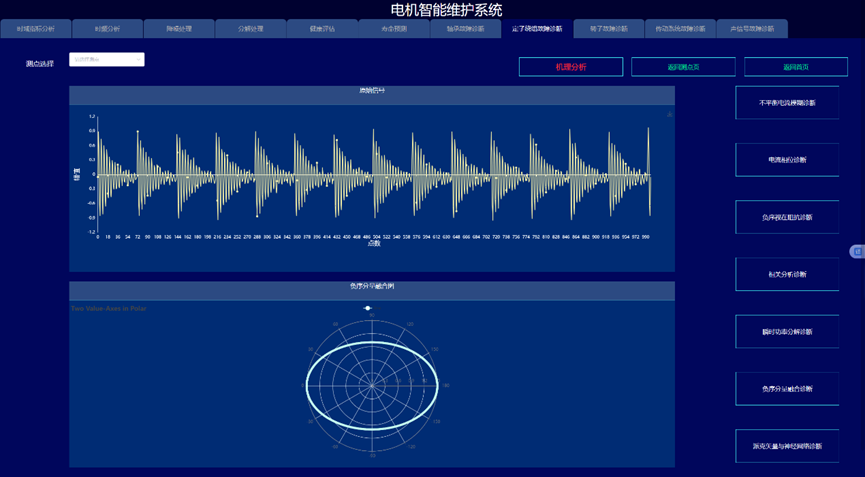Click the save-image icon on the waveform chart
The width and height of the screenshot is (865, 477).
point(669,115)
